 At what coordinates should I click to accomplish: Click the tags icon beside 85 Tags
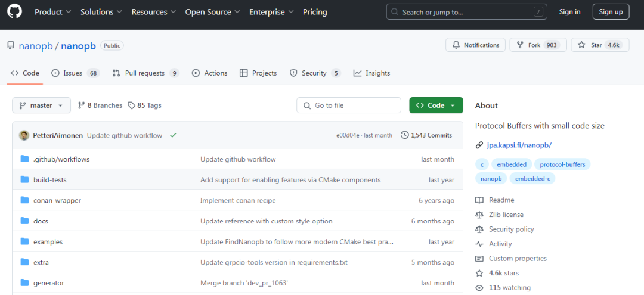coord(132,105)
